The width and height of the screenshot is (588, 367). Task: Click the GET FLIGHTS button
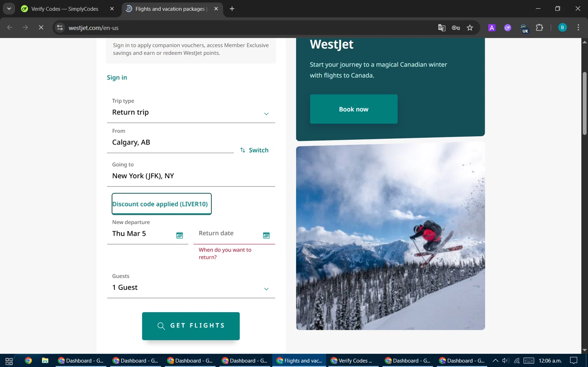(191, 326)
